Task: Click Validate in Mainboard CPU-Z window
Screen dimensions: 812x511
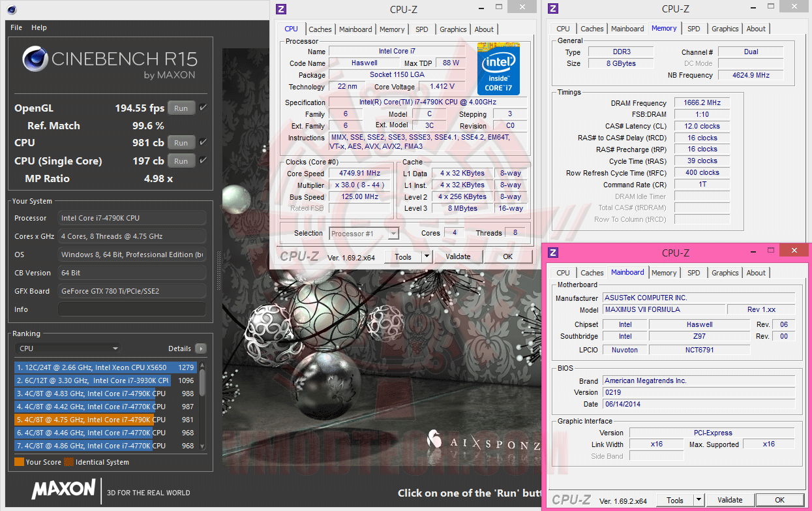Action: (730, 501)
